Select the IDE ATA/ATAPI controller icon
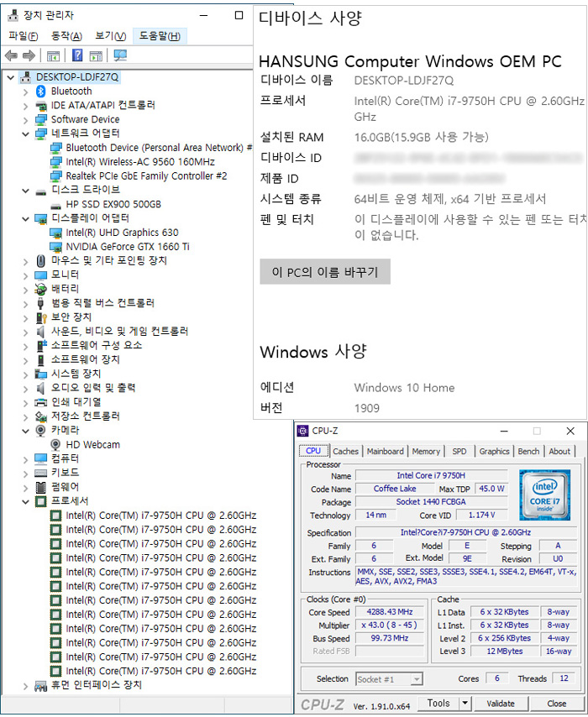588x717 pixels. click(40, 106)
